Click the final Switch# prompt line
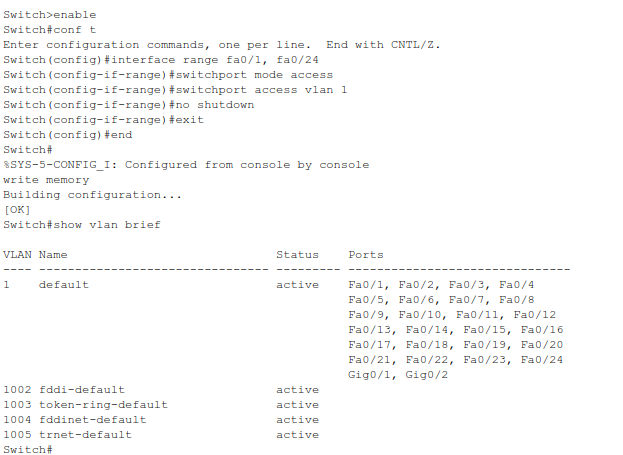The image size is (623, 455). tap(28, 449)
